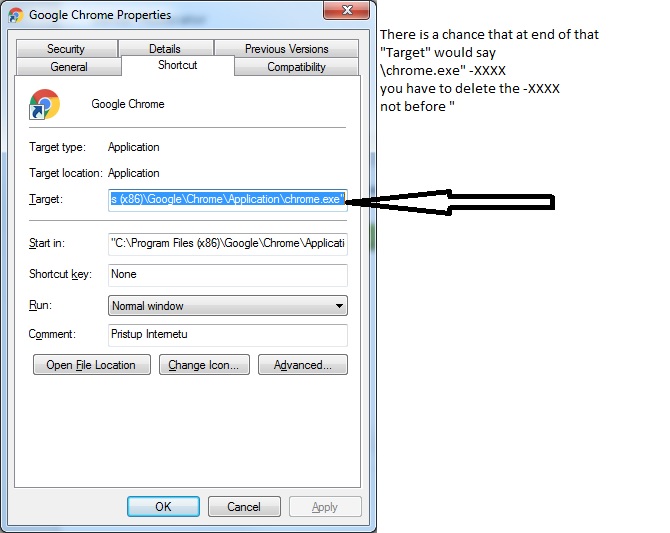Click the Start in field
This screenshot has width=670, height=533.
pyautogui.click(x=228, y=244)
